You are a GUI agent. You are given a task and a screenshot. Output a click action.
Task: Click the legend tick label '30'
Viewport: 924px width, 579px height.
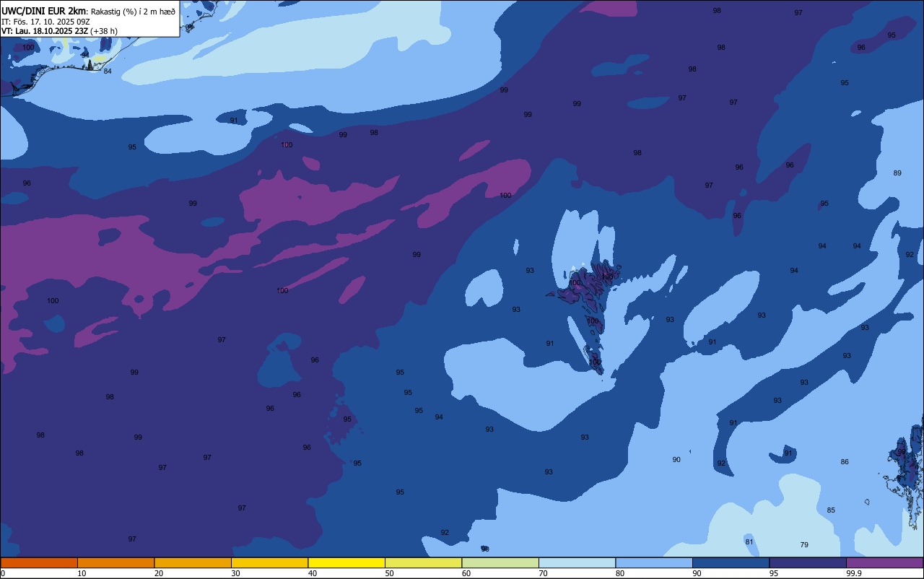[x=235, y=573]
